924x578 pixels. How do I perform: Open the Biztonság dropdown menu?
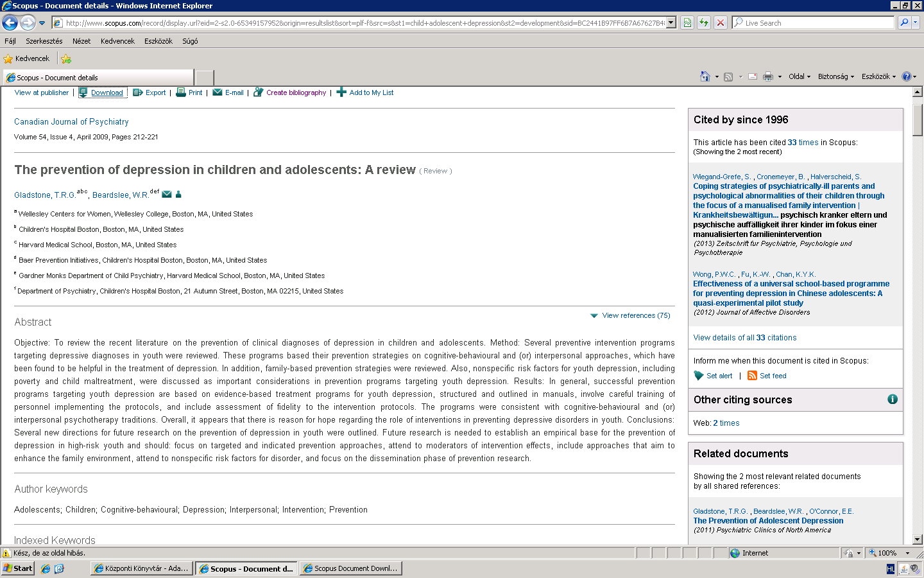click(x=836, y=76)
